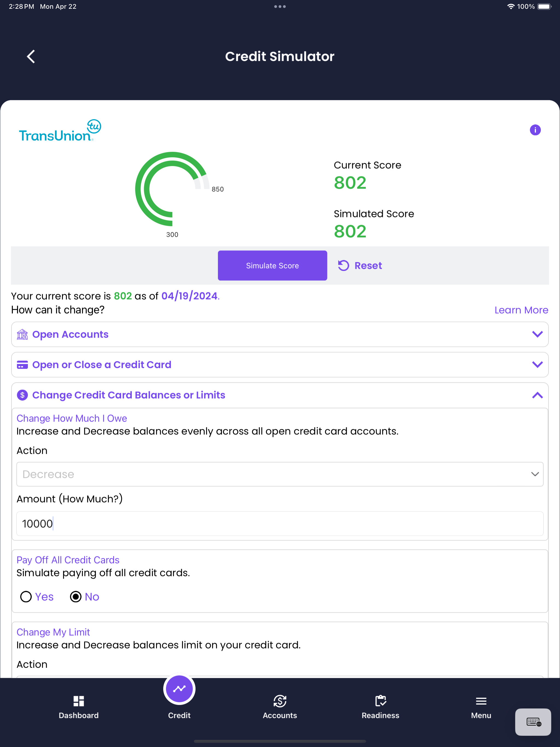This screenshot has height=747, width=560.
Task: Click the Pay Off All Credit Cards heading
Action: point(68,560)
